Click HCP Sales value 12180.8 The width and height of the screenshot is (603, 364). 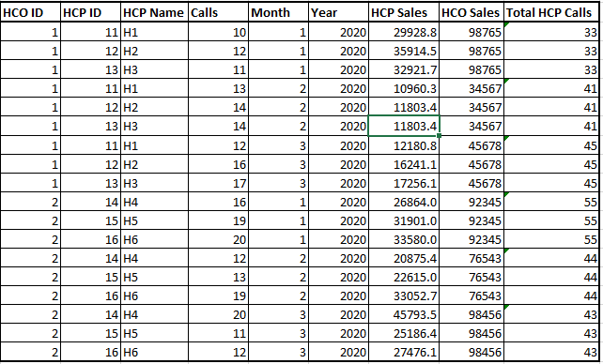tap(404, 145)
